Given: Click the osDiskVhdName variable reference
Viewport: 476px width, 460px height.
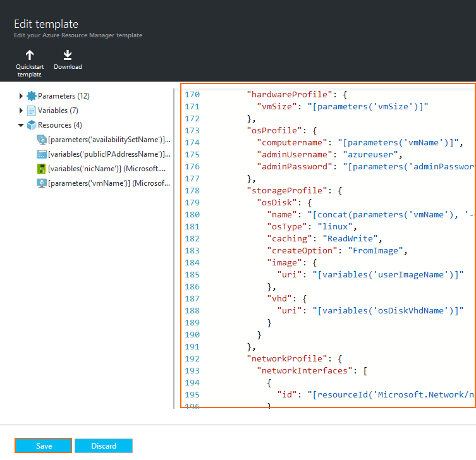Looking at the screenshot, I should coord(388,311).
